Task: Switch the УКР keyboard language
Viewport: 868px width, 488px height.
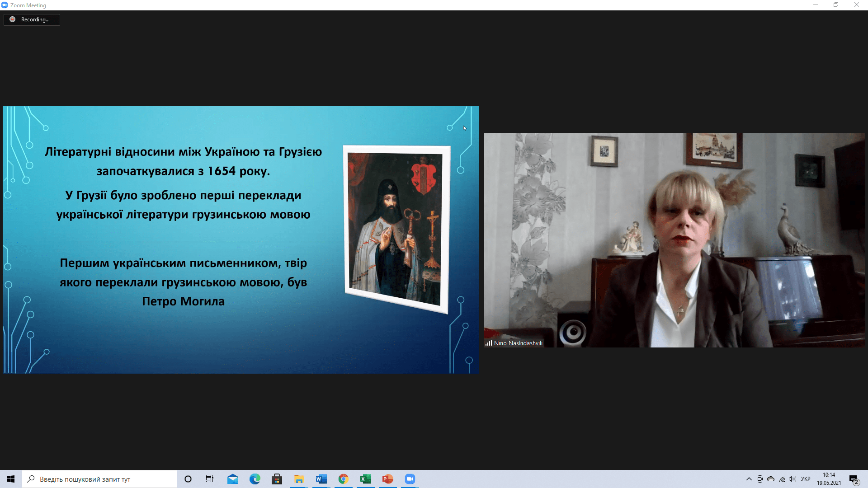Action: coord(805,479)
